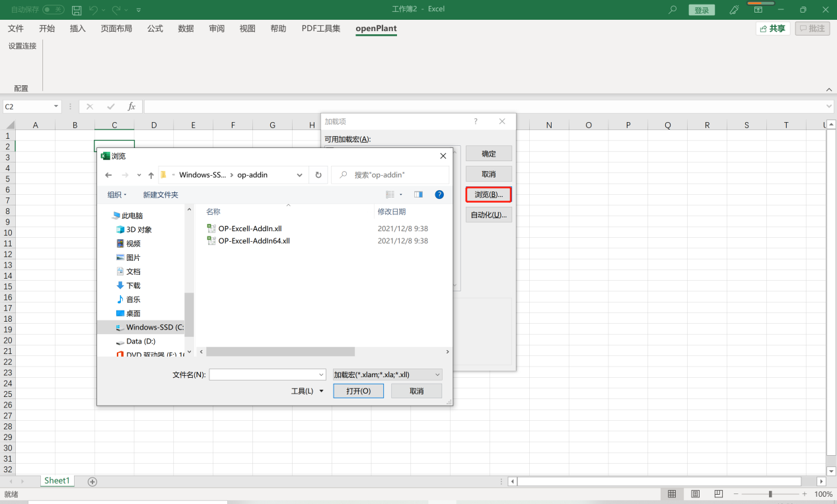Click the up one level arrow in browse dialog
The image size is (837, 504).
pyautogui.click(x=151, y=175)
